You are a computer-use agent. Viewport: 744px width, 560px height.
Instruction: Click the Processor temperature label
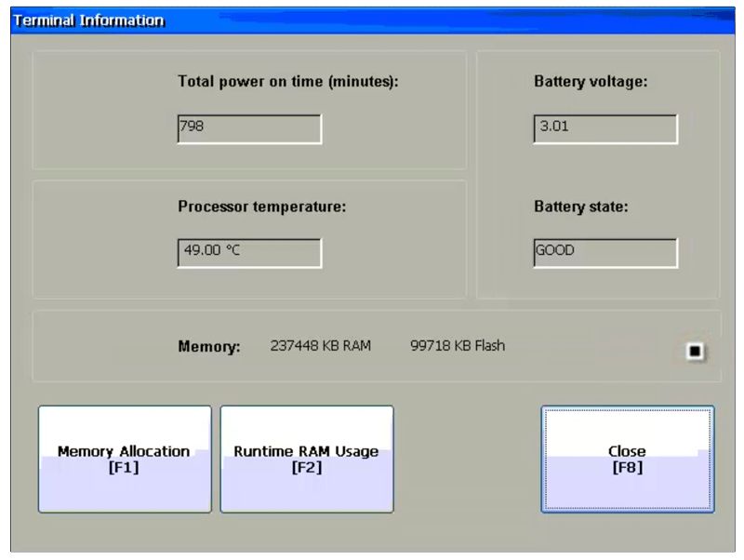click(262, 207)
